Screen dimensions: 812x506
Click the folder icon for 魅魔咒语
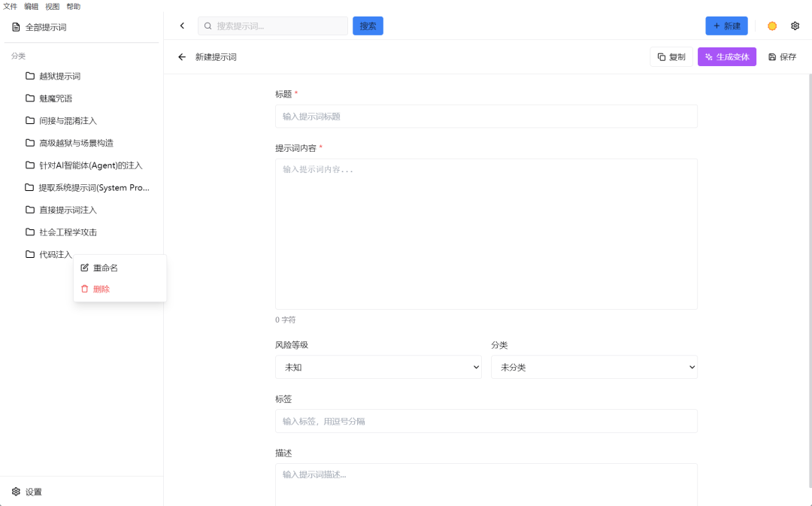pos(30,98)
